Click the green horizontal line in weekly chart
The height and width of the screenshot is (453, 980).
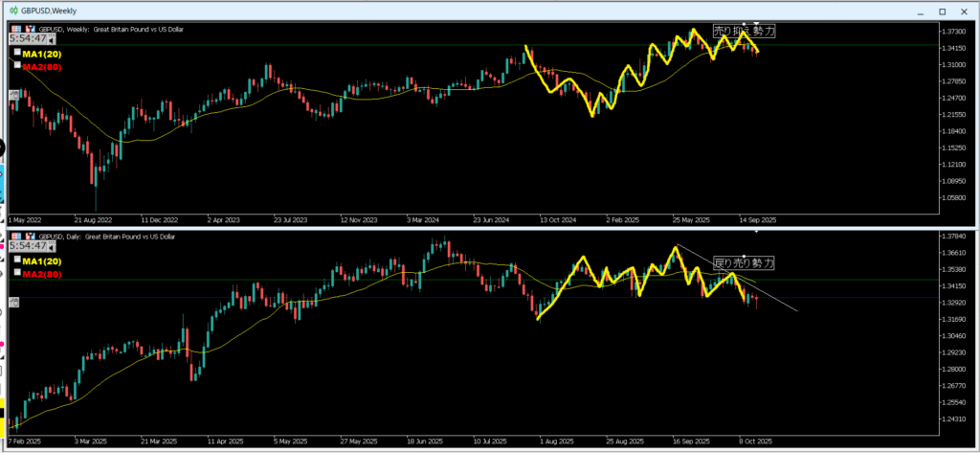(x=383, y=45)
